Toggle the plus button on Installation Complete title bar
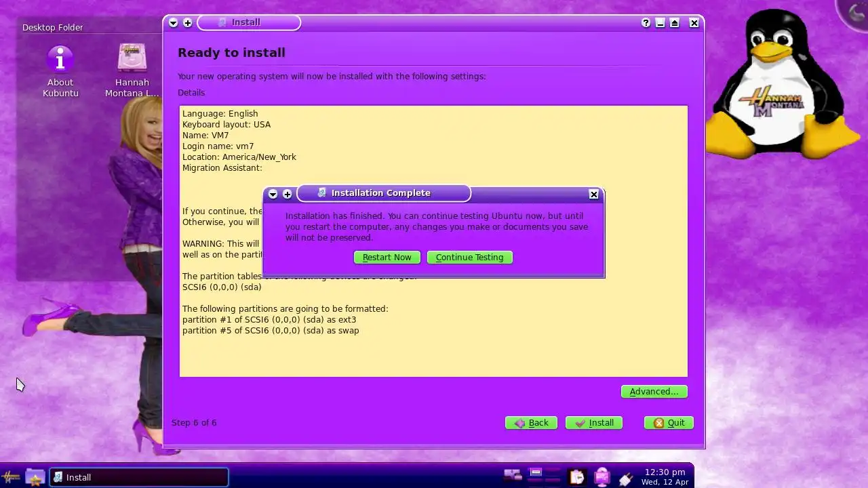Screen dimensions: 868x488 (x=288, y=195)
